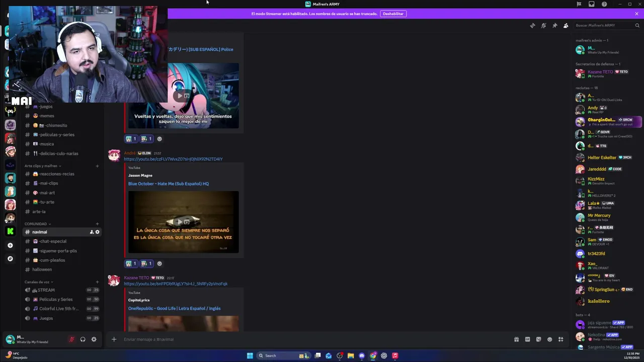Screen dimensions: 644x362
Task: Open the invite icon on the navimai channel
Action: tap(92, 232)
